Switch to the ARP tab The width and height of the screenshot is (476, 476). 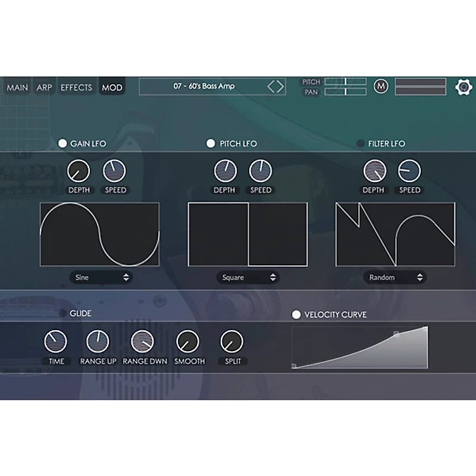coord(45,87)
